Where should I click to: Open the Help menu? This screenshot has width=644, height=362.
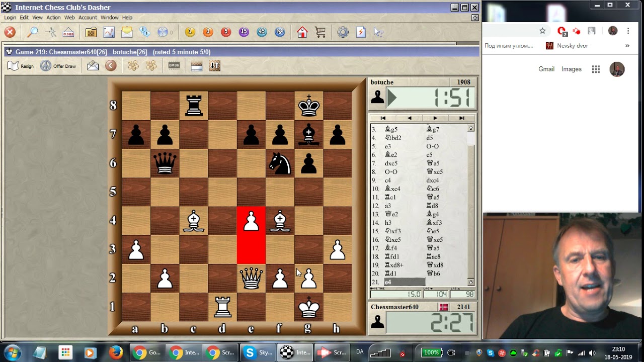click(127, 18)
